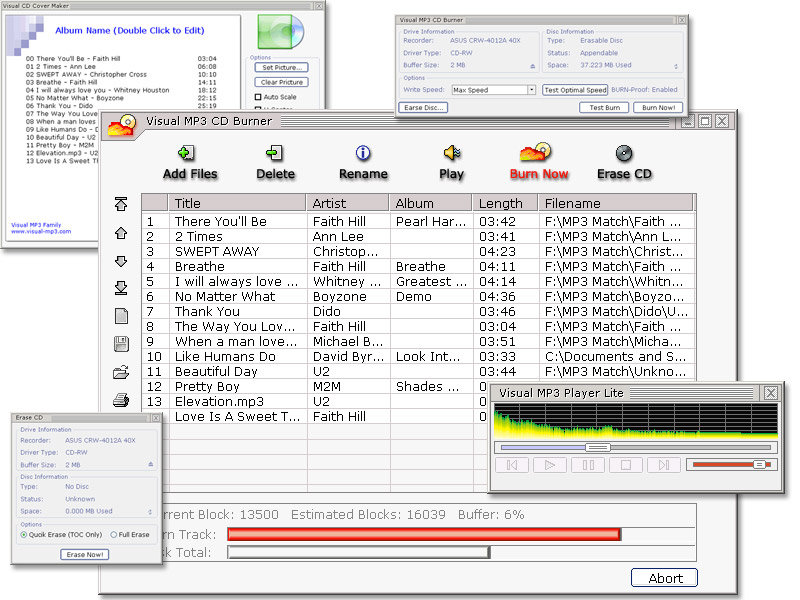Click the Abort button
The width and height of the screenshot is (800, 600).
(x=664, y=578)
